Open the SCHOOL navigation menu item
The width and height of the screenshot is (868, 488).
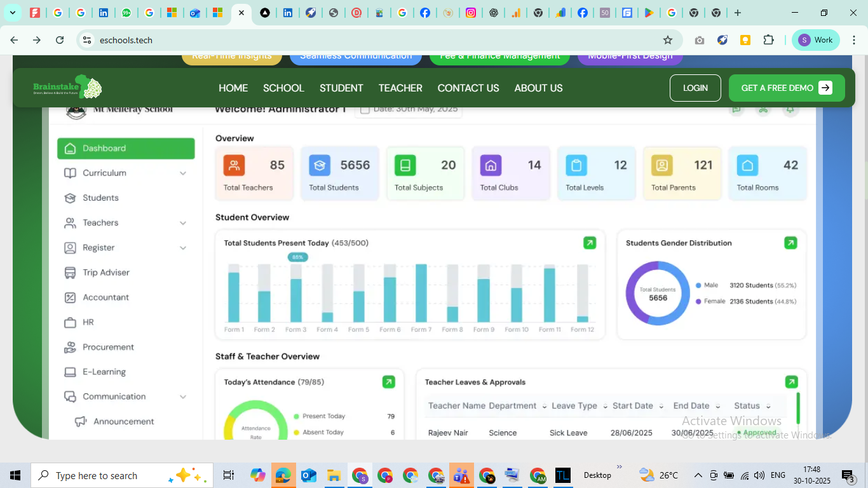click(283, 88)
